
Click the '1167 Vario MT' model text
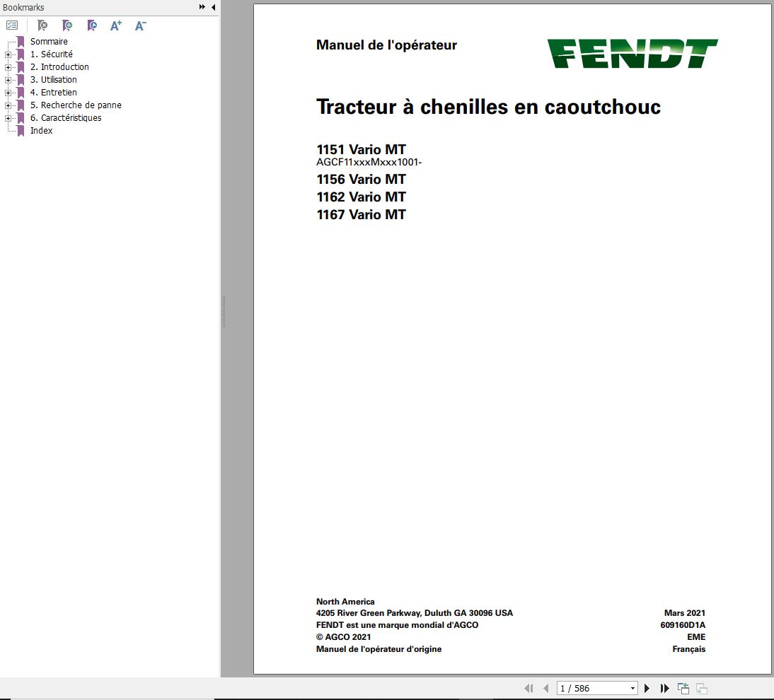tap(361, 214)
